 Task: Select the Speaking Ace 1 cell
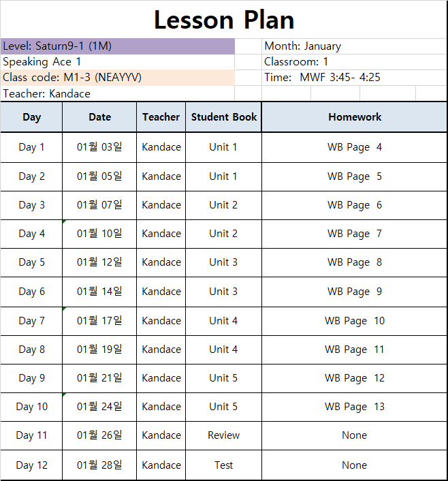(118, 62)
